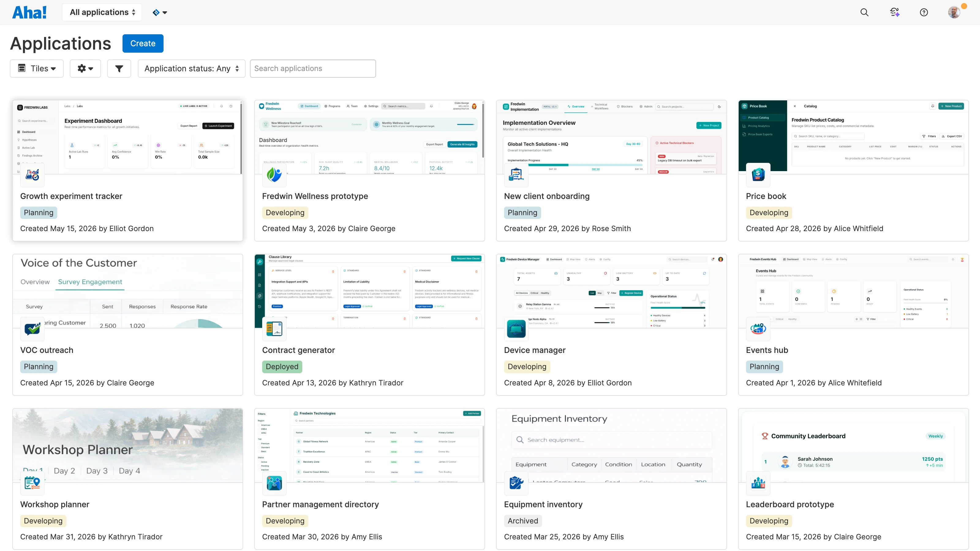Screen dimensions: 980x551
Task: Open the settings gear dropdown
Action: coord(85,69)
